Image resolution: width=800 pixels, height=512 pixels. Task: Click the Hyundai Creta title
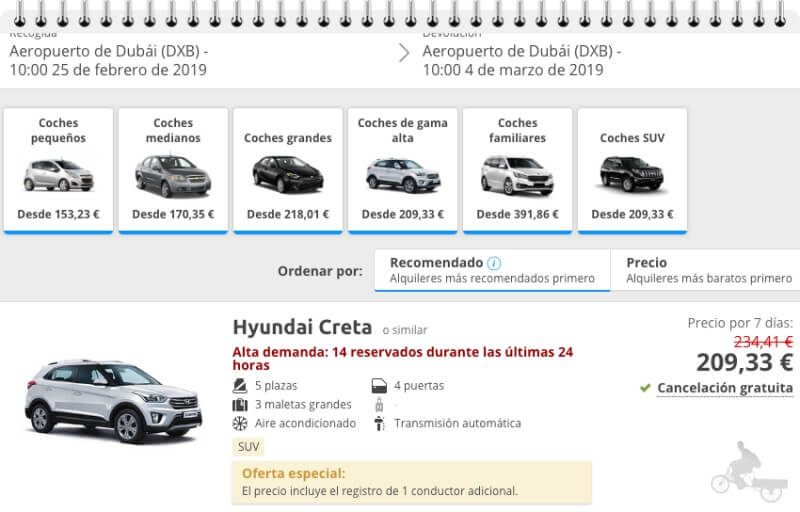click(302, 327)
